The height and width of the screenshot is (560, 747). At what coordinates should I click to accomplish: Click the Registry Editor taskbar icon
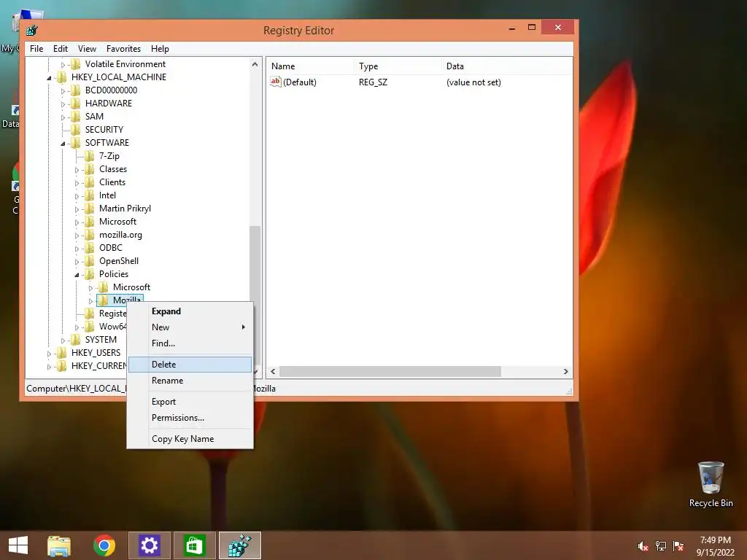coord(239,545)
